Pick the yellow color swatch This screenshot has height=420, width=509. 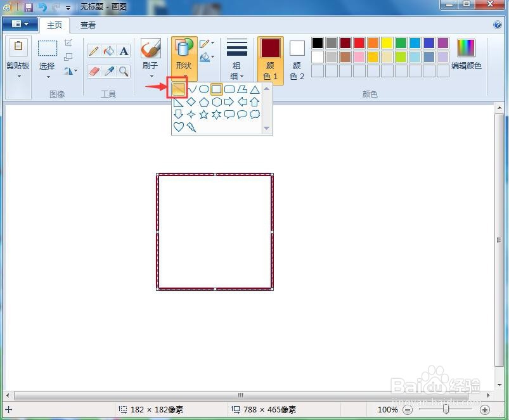[x=387, y=43]
